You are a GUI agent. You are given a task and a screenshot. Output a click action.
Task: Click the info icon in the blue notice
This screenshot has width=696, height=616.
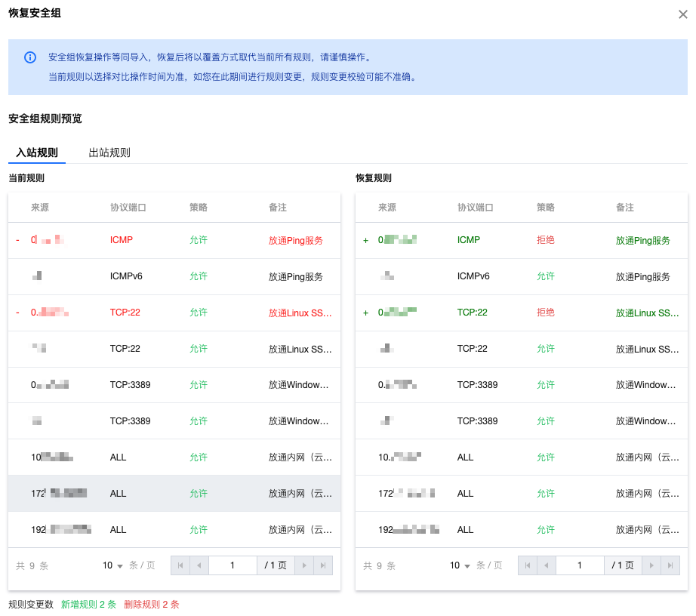(30, 57)
